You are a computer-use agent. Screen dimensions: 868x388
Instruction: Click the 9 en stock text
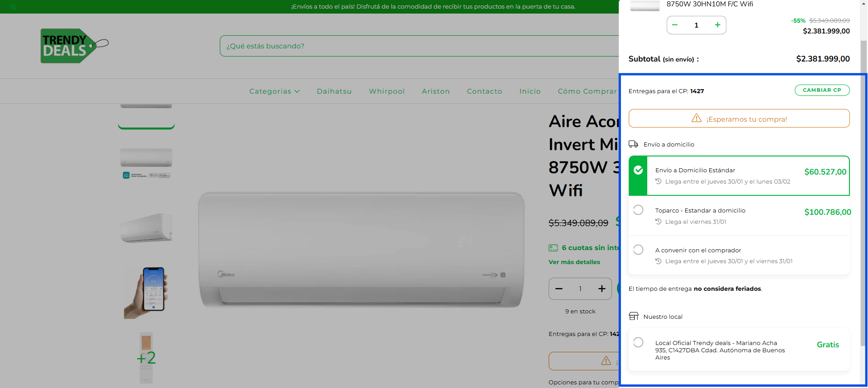pyautogui.click(x=580, y=311)
